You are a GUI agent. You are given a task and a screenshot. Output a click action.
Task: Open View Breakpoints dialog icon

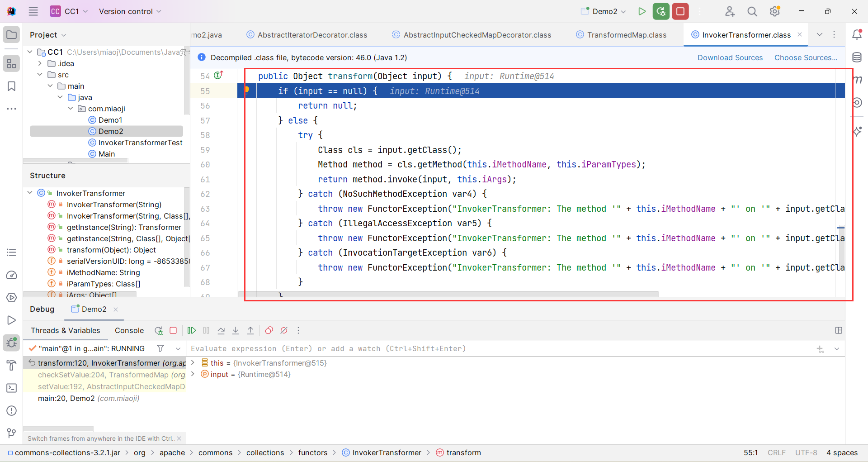(269, 331)
